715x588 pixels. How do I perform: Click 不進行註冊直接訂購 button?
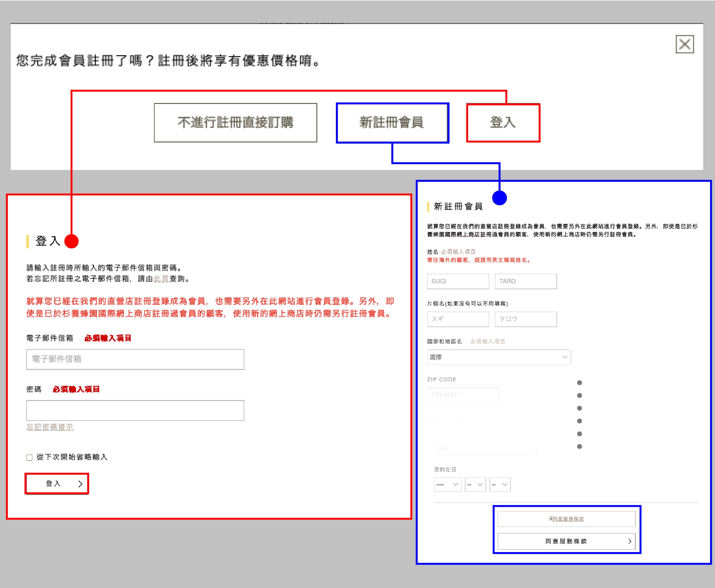click(x=235, y=123)
